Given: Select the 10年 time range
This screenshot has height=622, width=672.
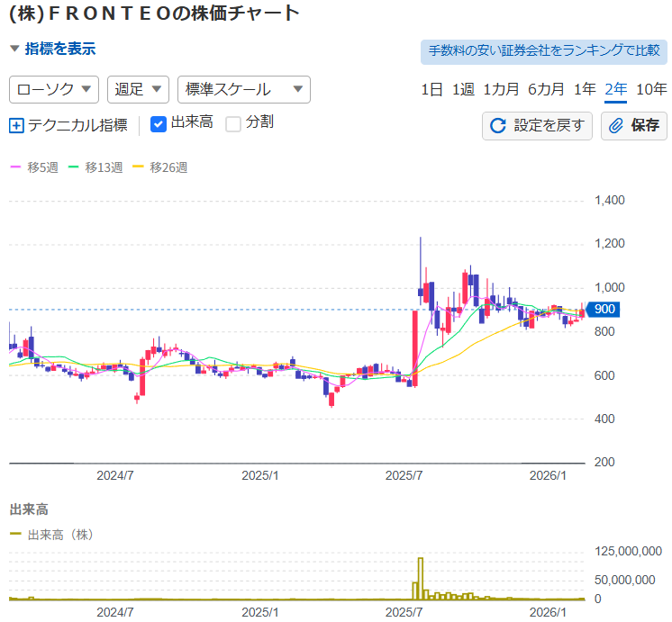Looking at the screenshot, I should point(651,89).
